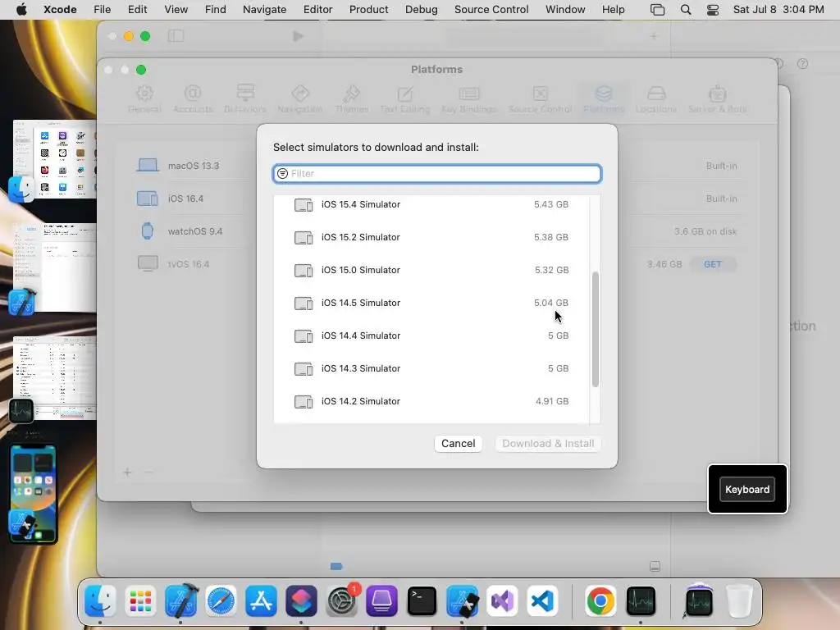The width and height of the screenshot is (840, 630).
Task: Select the tvOS 16.4 platform row
Action: coord(437,264)
